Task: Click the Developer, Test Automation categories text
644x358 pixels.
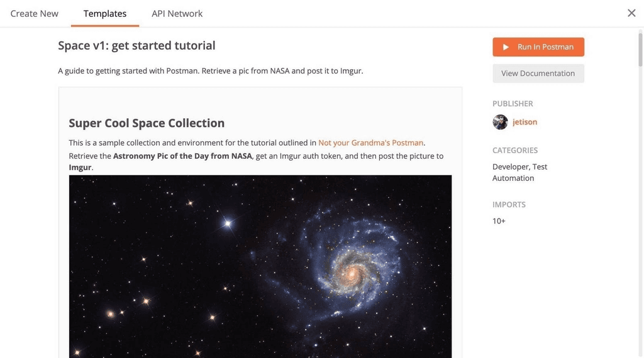Action: tap(519, 172)
